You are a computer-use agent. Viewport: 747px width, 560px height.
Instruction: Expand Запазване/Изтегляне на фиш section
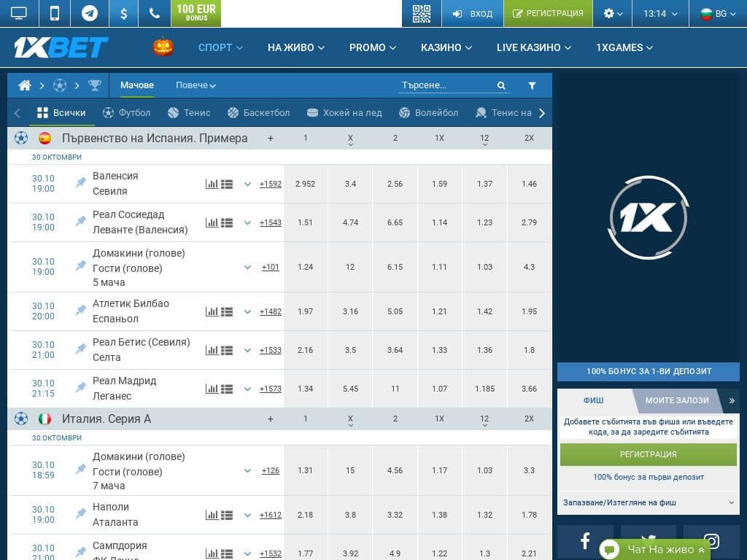[x=648, y=502]
